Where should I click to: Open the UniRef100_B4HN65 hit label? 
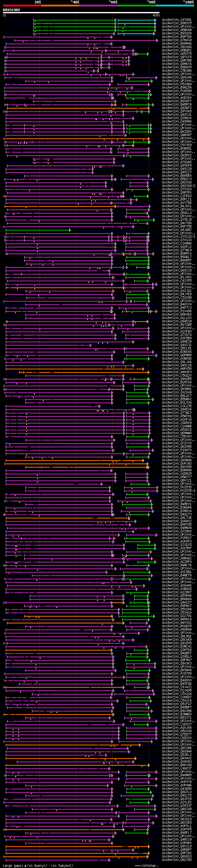177,775
